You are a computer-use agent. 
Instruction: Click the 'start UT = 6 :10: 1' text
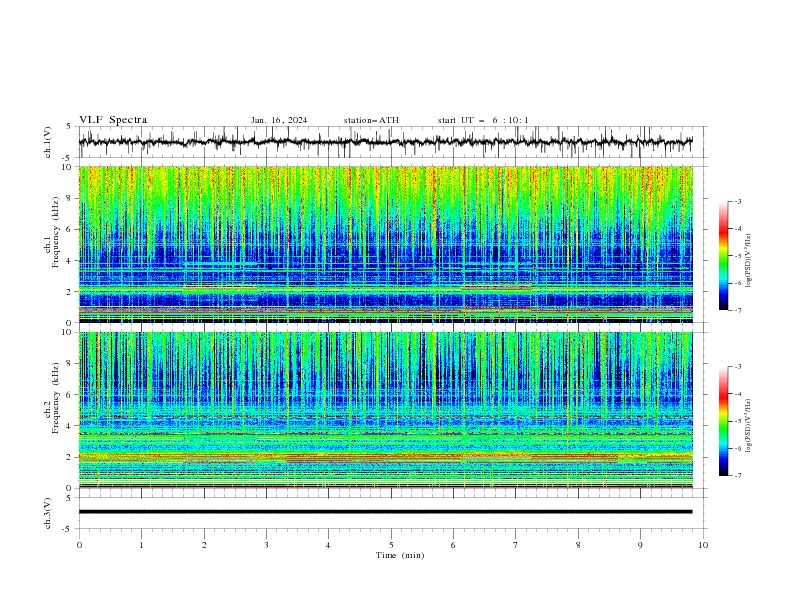coord(483,120)
